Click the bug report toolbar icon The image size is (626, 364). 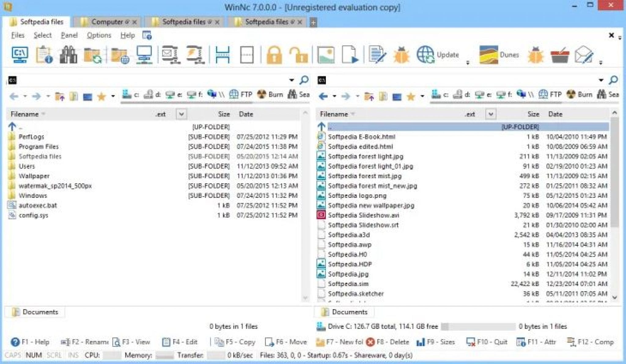(x=401, y=54)
